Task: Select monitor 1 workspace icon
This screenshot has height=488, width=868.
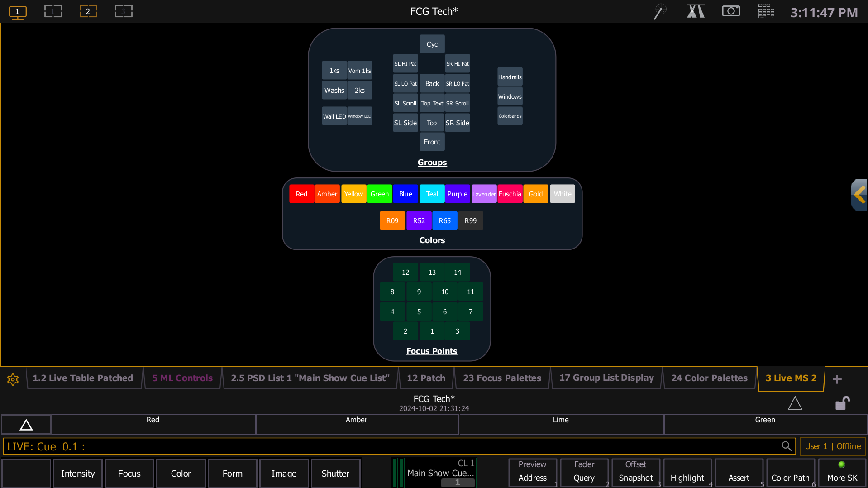Action: click(x=18, y=12)
